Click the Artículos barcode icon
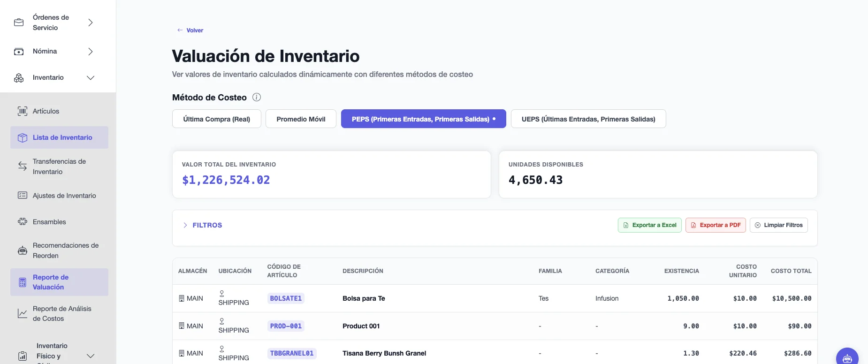The height and width of the screenshot is (364, 868). [x=23, y=111]
